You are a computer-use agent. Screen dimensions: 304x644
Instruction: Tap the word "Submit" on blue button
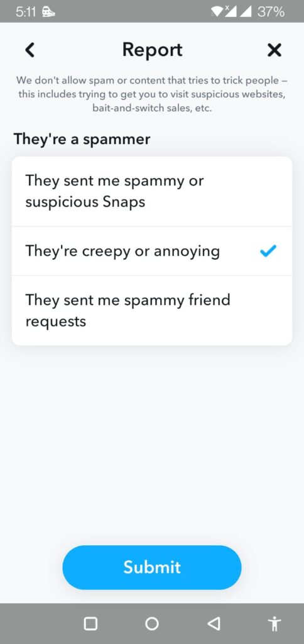coord(152,567)
